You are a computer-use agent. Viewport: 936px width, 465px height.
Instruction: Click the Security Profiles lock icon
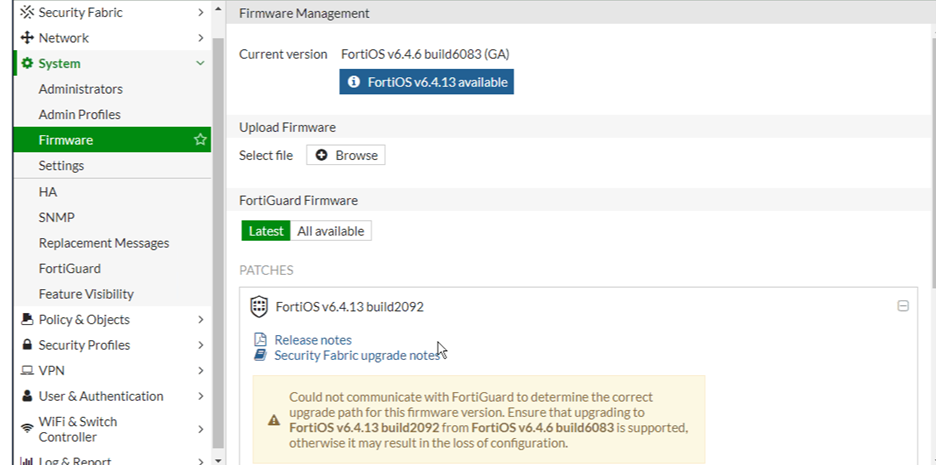click(x=27, y=345)
